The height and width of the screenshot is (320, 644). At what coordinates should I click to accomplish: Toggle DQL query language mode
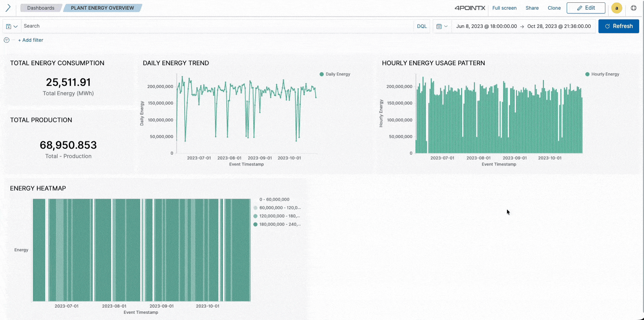coord(421,26)
